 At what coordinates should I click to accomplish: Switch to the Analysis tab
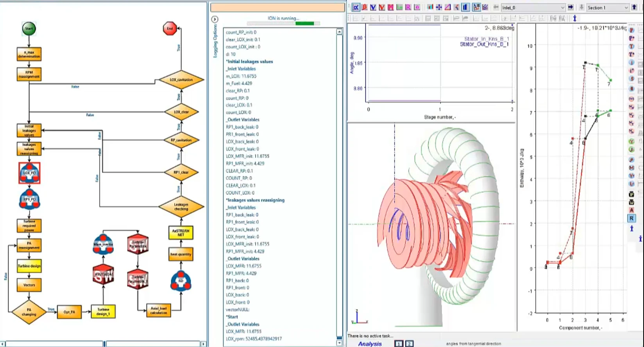click(x=370, y=344)
